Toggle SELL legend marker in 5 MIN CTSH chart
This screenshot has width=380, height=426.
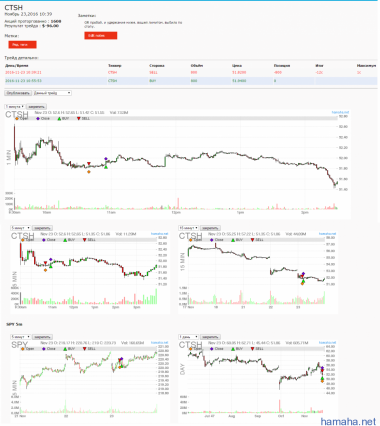pos(90,240)
